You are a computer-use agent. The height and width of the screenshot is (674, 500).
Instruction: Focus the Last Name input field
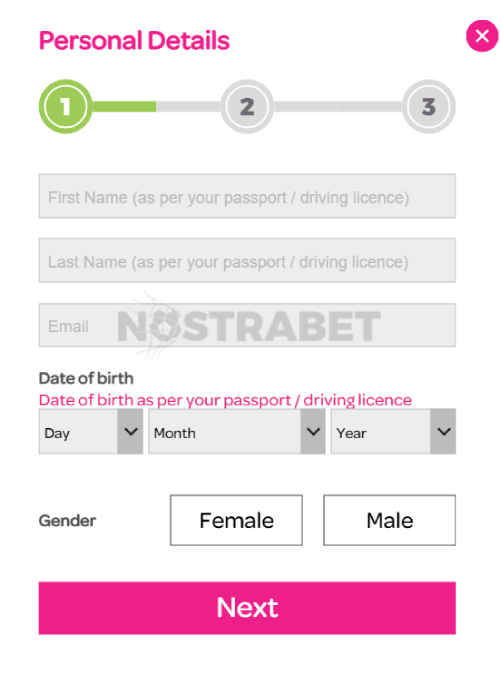pyautogui.click(x=247, y=260)
